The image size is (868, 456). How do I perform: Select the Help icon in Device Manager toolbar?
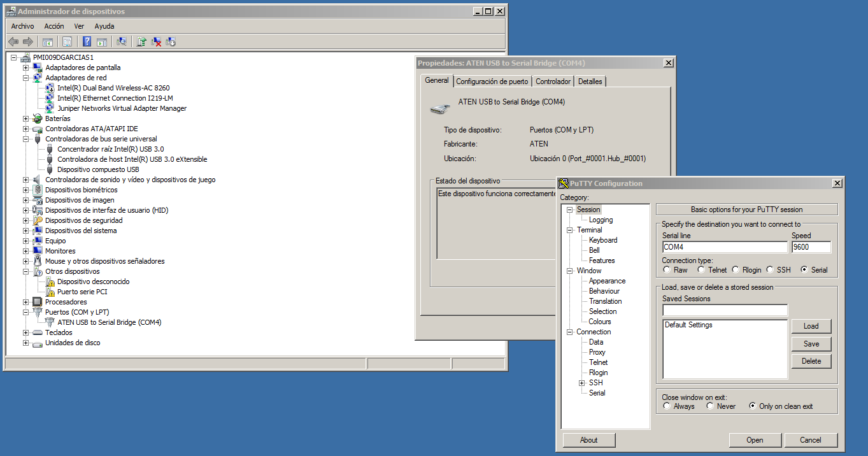(87, 41)
